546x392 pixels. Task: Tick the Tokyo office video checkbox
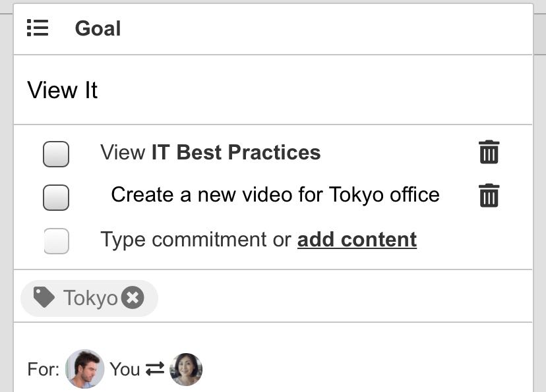tap(56, 197)
